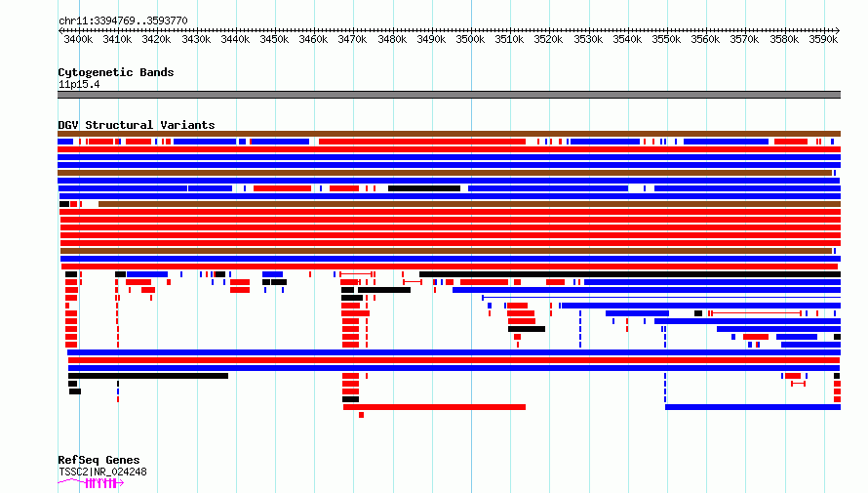This screenshot has height=493, width=868.
Task: Click the topmost brown bar under DGV Structural Variants
Action: point(449,134)
